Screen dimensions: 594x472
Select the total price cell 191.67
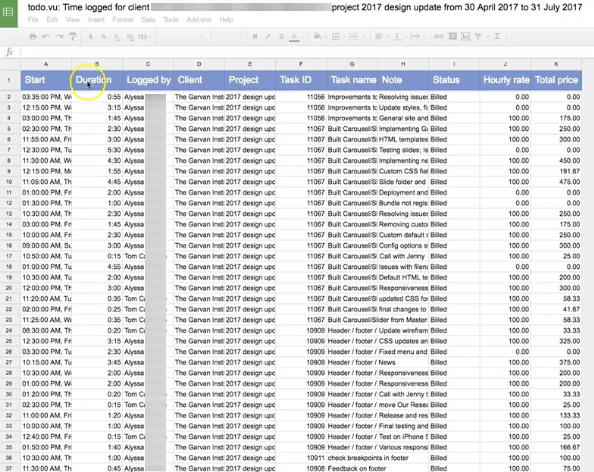(x=556, y=171)
